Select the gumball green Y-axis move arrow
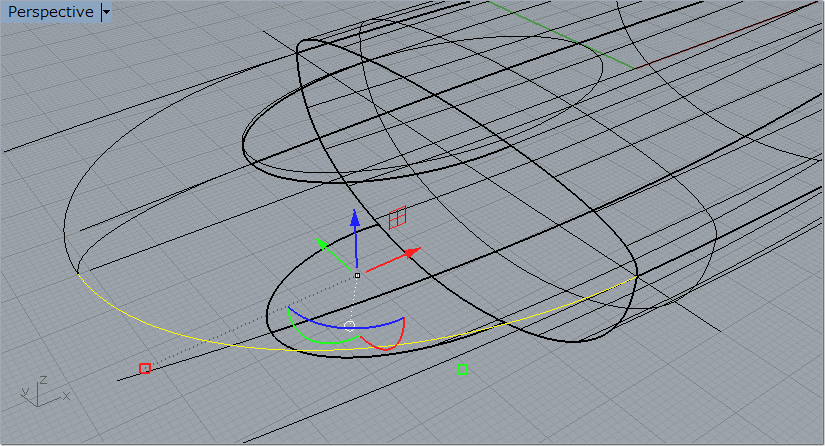 tap(334, 254)
